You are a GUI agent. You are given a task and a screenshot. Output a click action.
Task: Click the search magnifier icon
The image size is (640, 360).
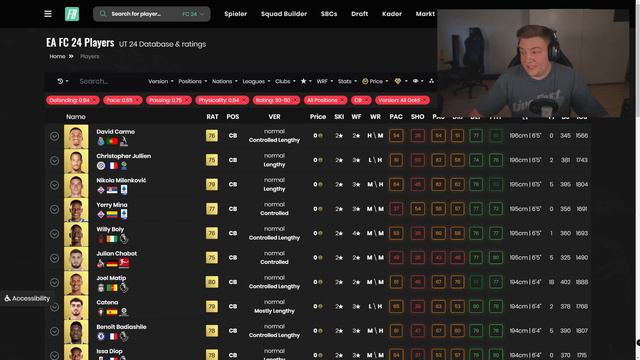point(103,14)
